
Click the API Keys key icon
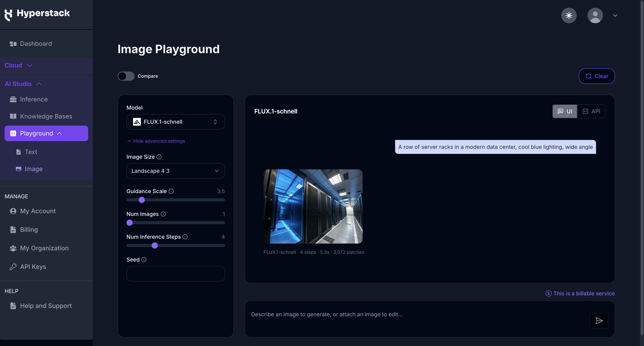(x=13, y=267)
